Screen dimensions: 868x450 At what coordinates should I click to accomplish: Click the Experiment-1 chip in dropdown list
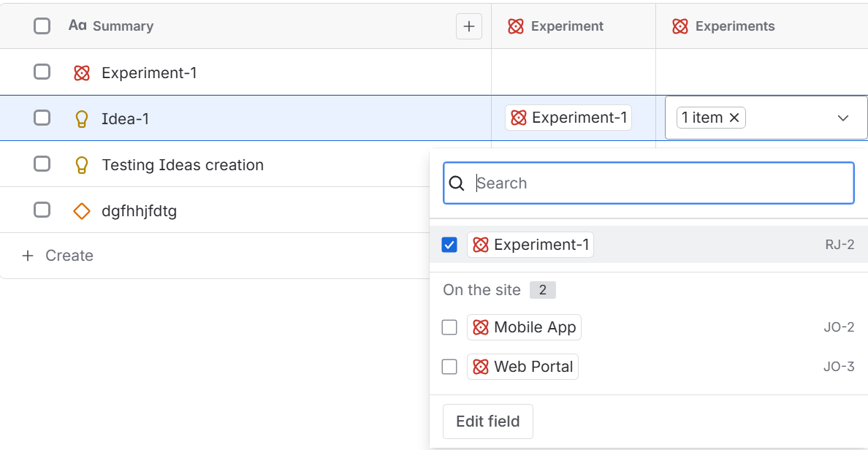point(530,245)
